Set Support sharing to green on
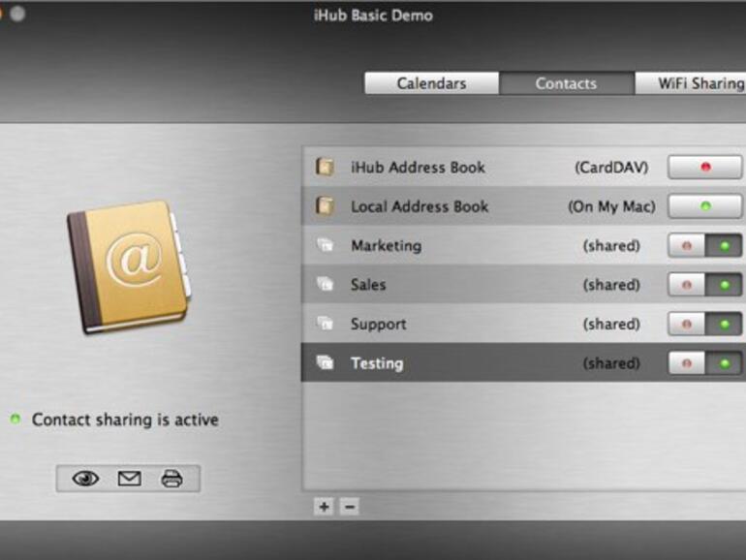The height and width of the screenshot is (560, 746). (724, 324)
